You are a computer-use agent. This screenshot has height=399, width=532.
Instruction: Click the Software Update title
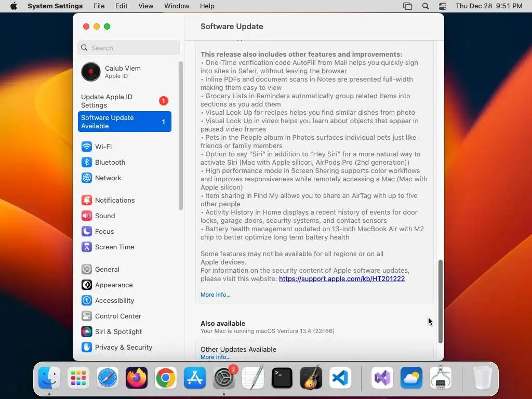[232, 26]
